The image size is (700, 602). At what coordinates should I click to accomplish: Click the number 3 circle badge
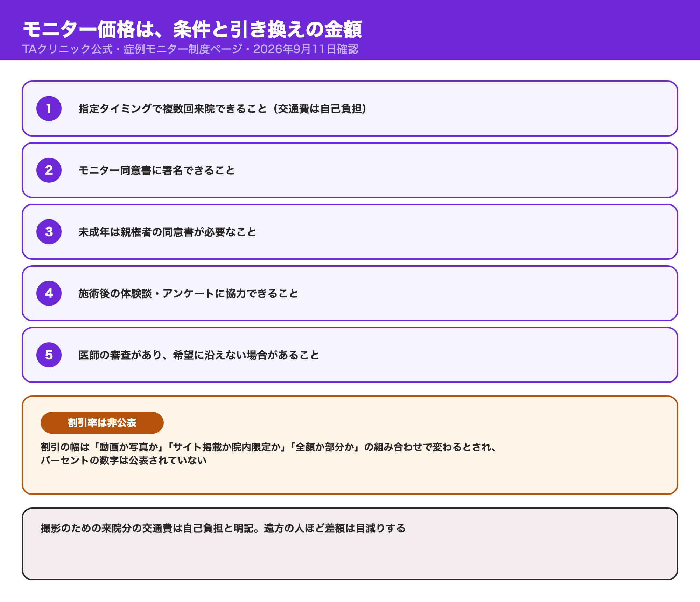(x=49, y=232)
